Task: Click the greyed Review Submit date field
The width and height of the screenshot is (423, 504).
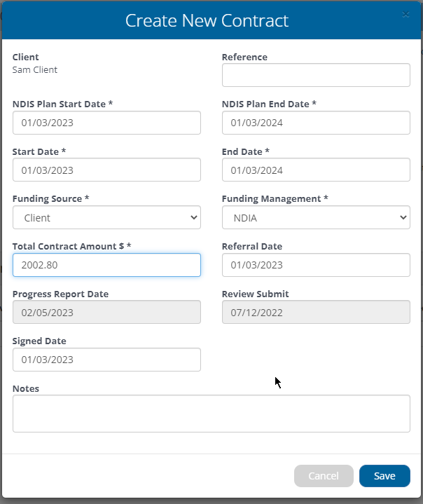Action: tap(316, 312)
